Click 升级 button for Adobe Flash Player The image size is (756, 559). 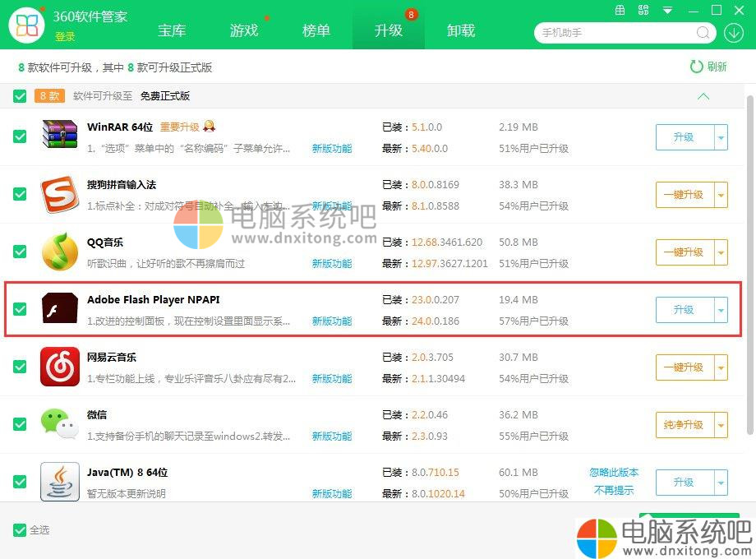click(685, 310)
